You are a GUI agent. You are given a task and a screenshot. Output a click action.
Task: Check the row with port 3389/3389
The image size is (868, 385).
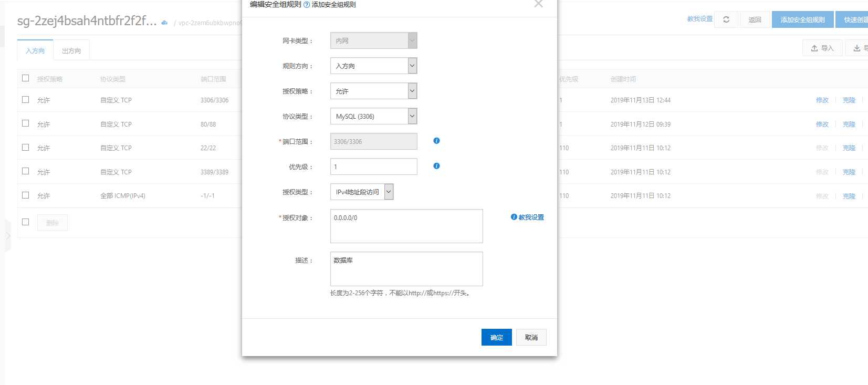(25, 171)
